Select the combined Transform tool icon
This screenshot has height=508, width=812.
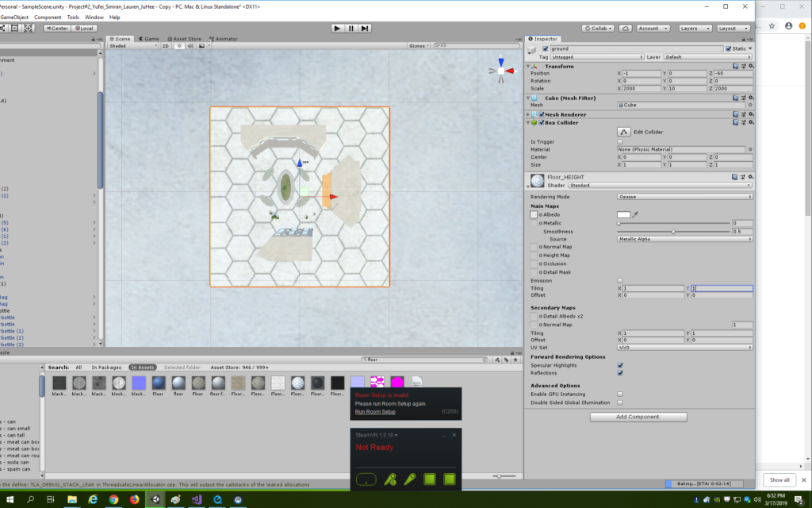pyautogui.click(x=28, y=29)
